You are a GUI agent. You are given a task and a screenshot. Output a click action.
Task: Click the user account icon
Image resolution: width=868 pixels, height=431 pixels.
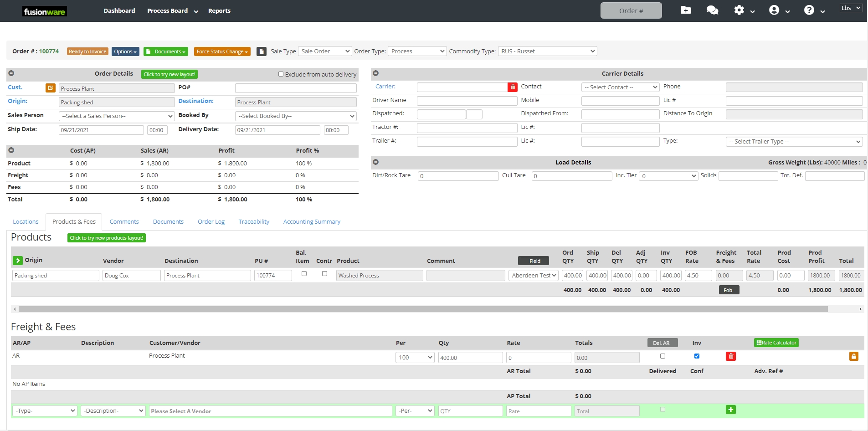pyautogui.click(x=774, y=10)
